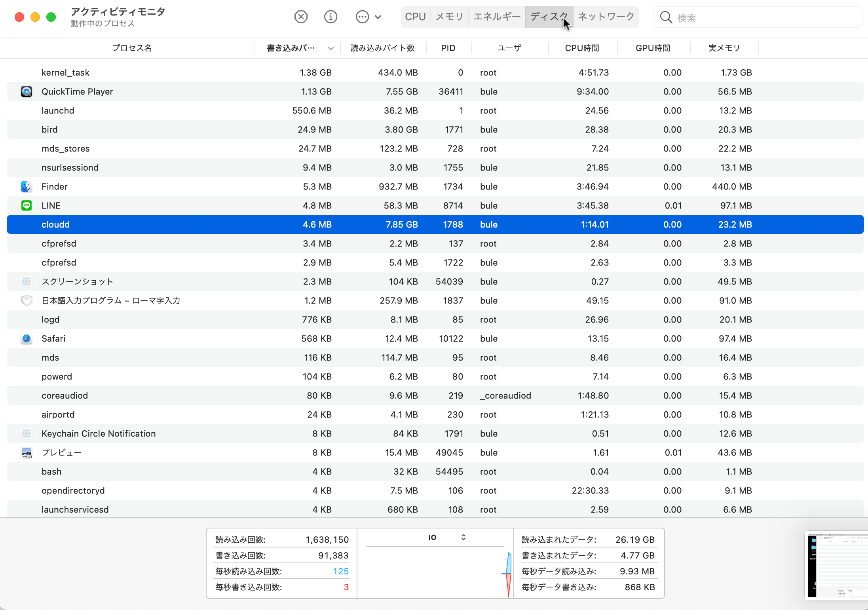Click the Safari compass icon
The image size is (868, 610).
27,338
